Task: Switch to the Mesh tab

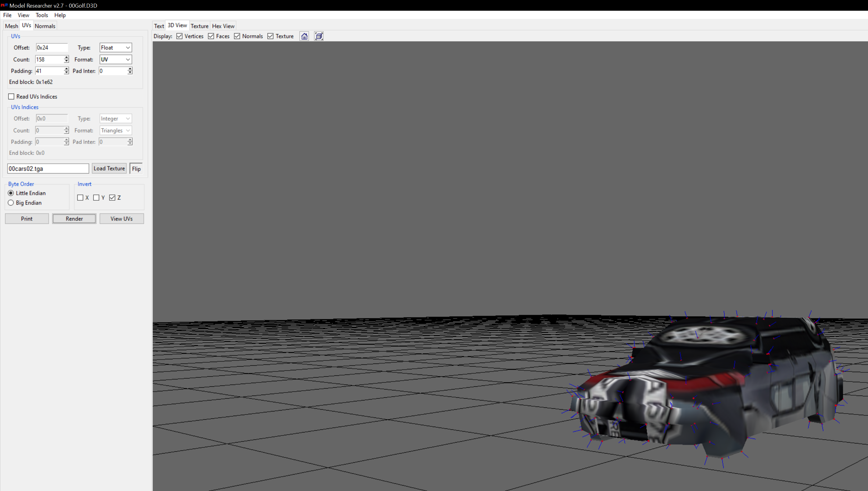Action: [x=12, y=26]
